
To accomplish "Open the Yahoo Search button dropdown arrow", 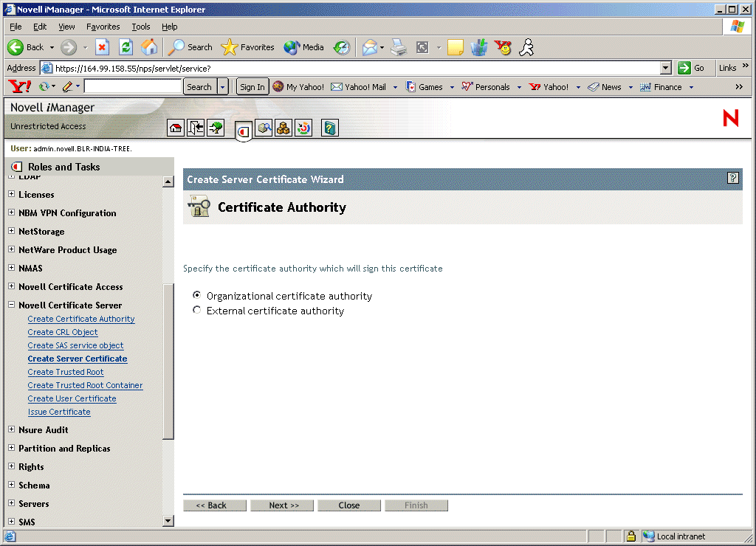I will coord(222,87).
